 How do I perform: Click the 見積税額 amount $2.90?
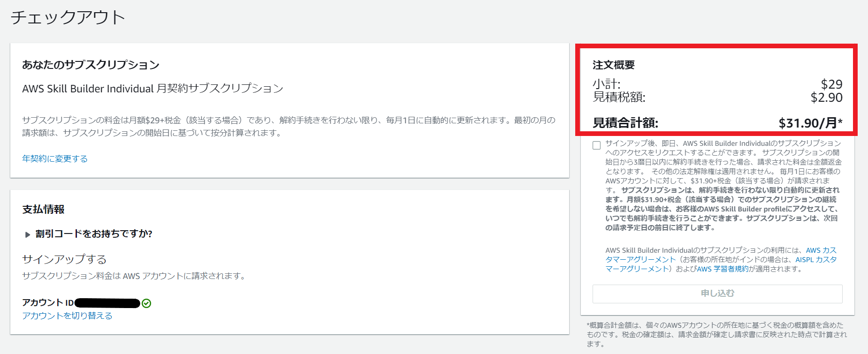827,97
